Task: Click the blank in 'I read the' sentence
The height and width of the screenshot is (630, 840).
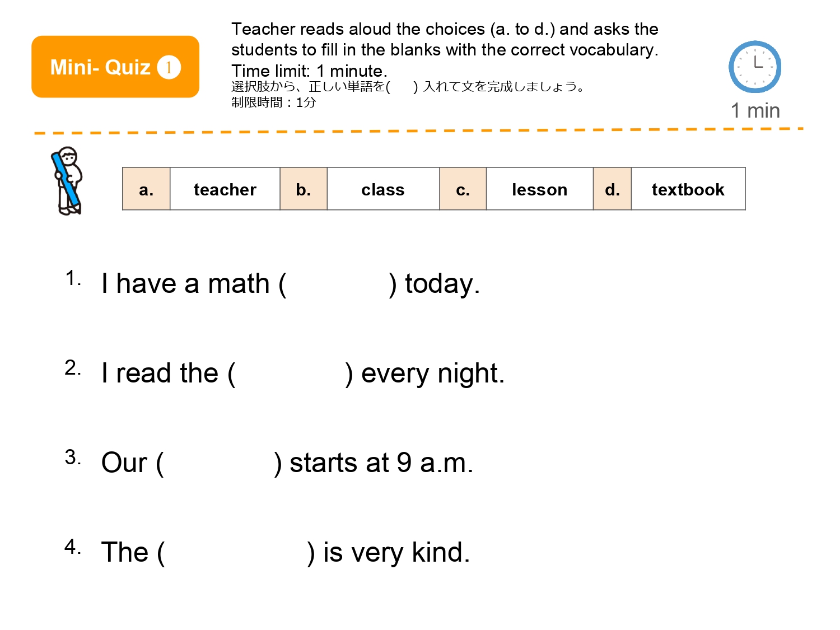Action: click(291, 374)
